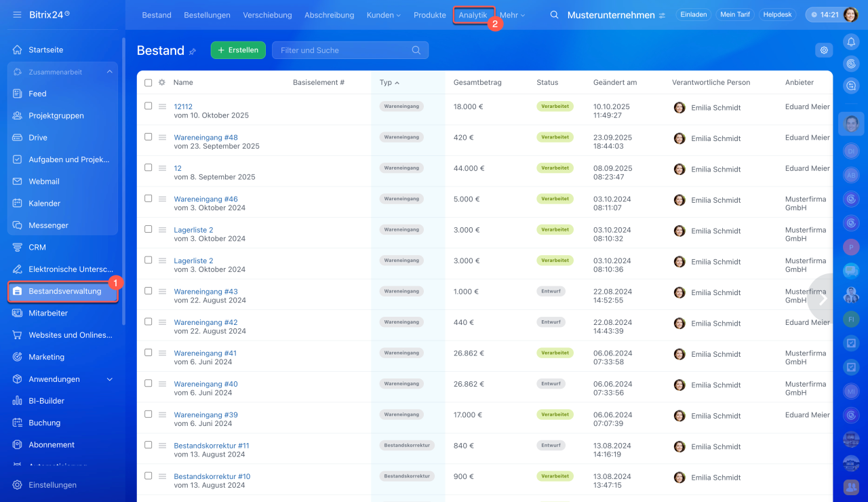The height and width of the screenshot is (502, 868).
Task: Click the green Erstellen button
Action: 238,50
